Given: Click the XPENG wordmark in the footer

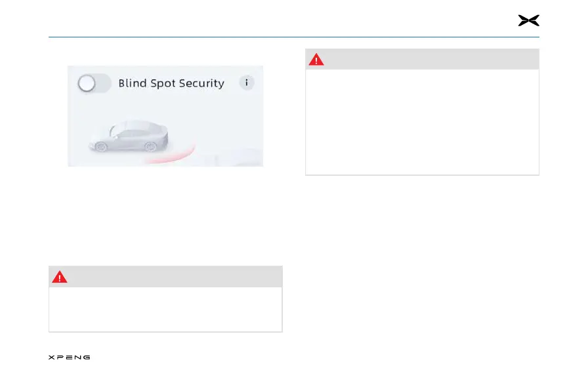Looking at the screenshot, I should (x=70, y=358).
